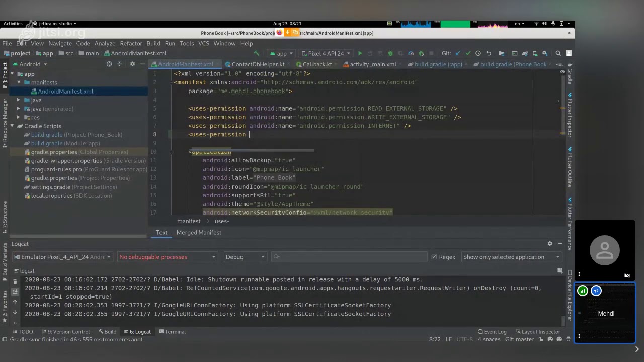Image resolution: width=644 pixels, height=362 pixels.
Task: Open the AVD Manager phone icon
Action: point(535,53)
